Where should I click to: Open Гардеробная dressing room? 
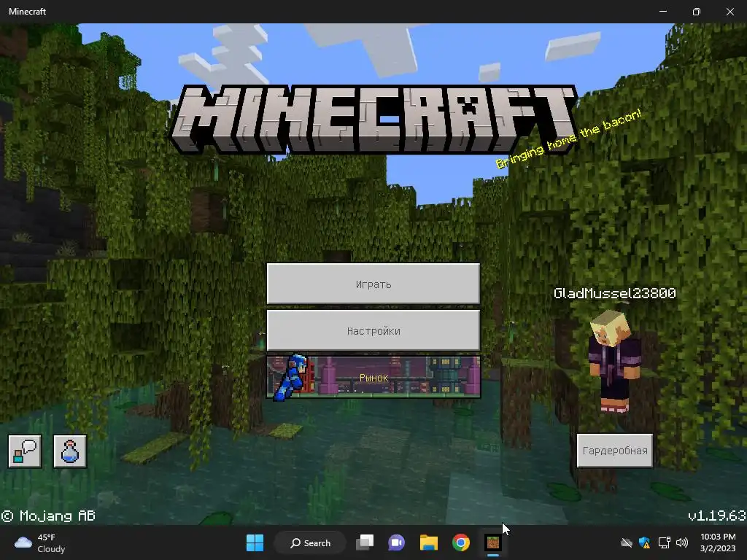[x=614, y=450]
